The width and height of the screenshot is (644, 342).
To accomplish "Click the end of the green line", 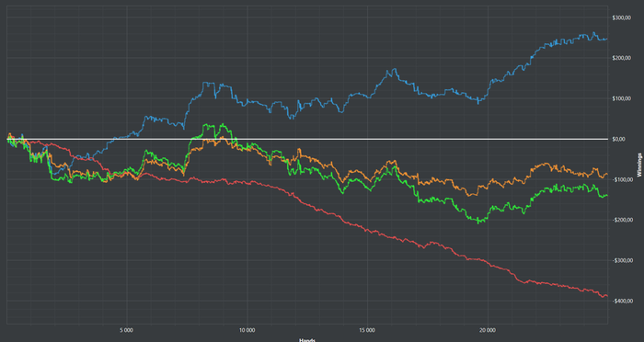I will 607,195.
